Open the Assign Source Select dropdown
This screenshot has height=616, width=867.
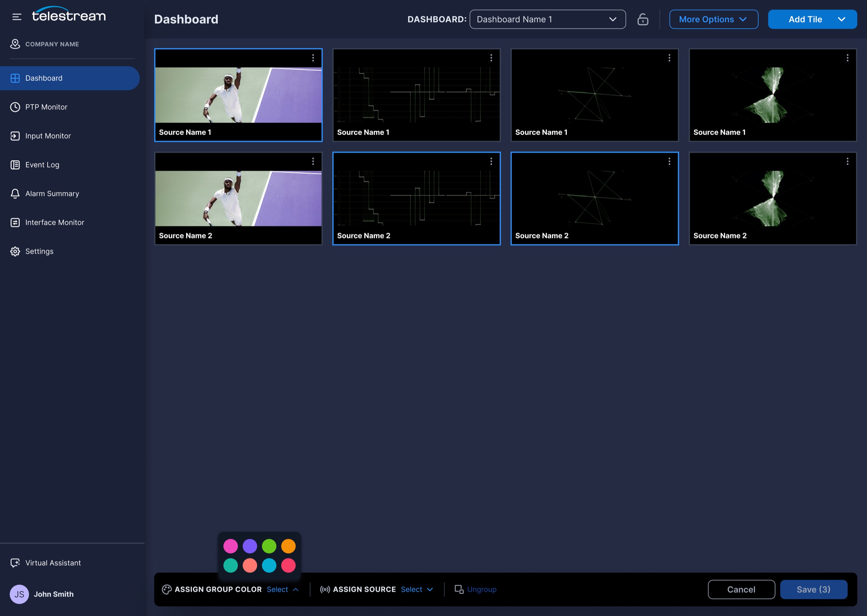tap(417, 589)
